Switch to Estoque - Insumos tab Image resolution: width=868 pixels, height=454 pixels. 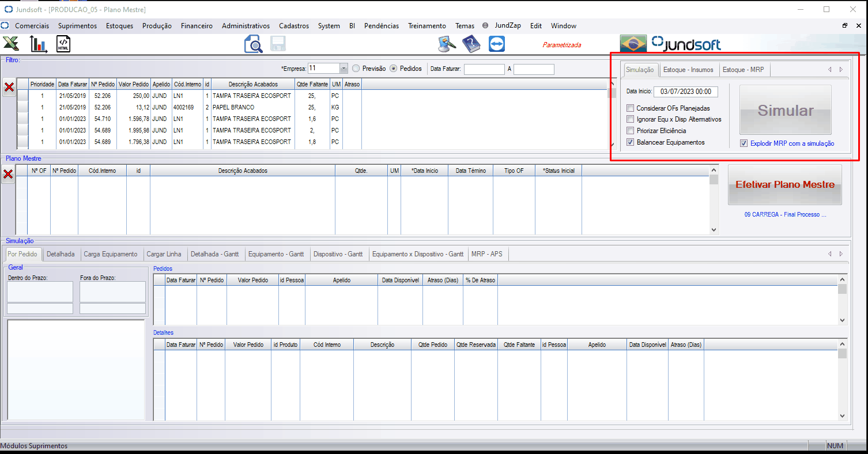(x=688, y=70)
